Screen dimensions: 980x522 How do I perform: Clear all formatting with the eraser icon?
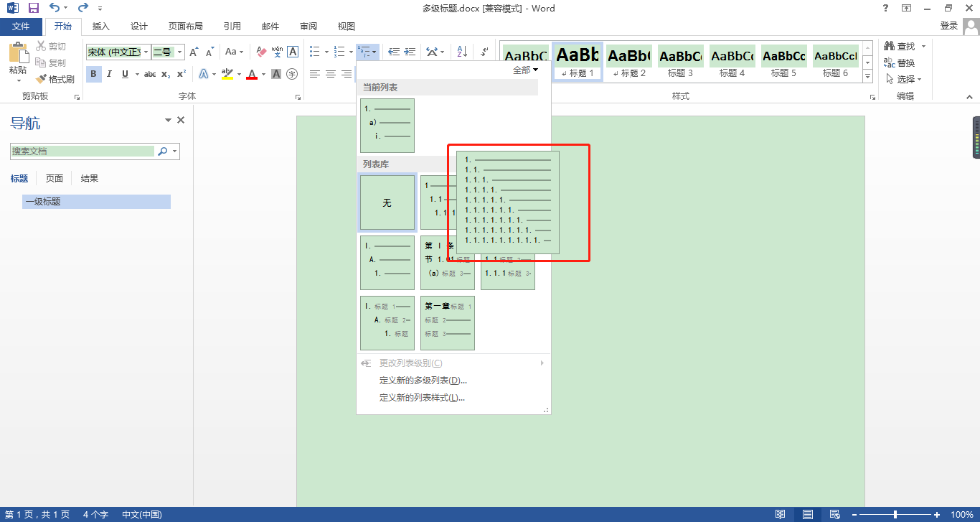pos(261,52)
